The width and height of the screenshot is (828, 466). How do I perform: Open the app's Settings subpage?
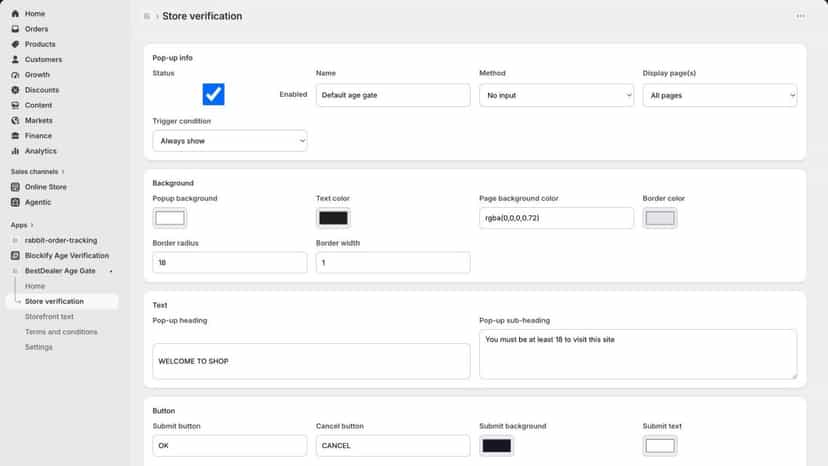[39, 347]
